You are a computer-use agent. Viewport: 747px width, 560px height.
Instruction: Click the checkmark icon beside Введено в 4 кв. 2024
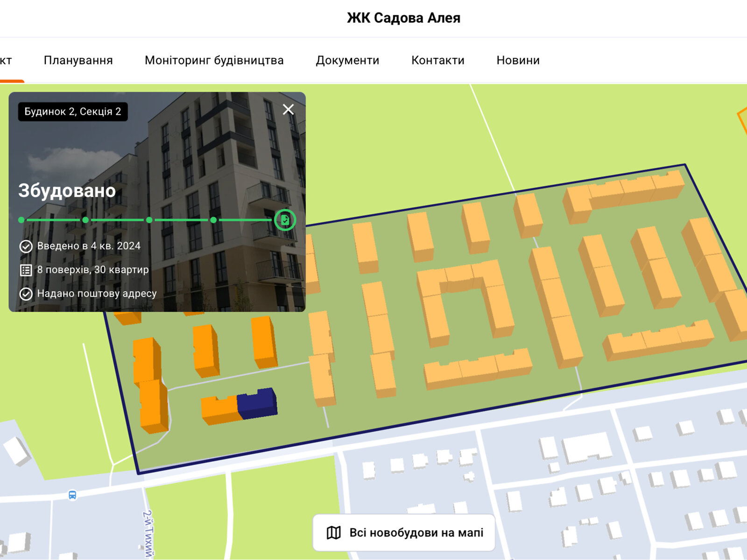26,246
